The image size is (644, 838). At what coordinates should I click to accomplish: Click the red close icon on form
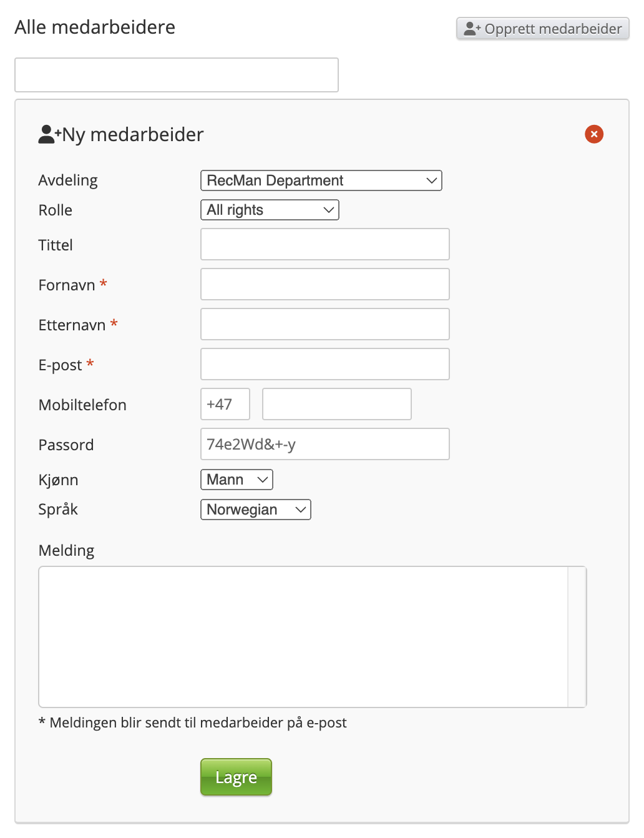(x=593, y=134)
